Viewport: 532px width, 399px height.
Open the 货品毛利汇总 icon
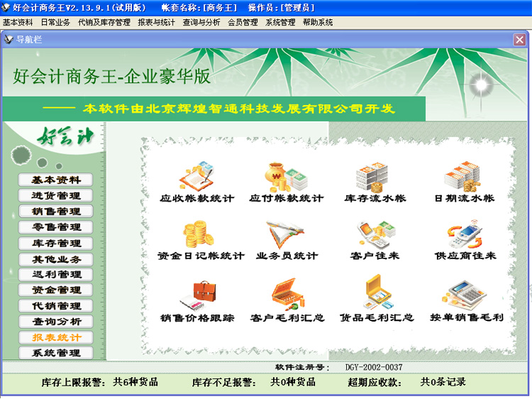pos(377,293)
